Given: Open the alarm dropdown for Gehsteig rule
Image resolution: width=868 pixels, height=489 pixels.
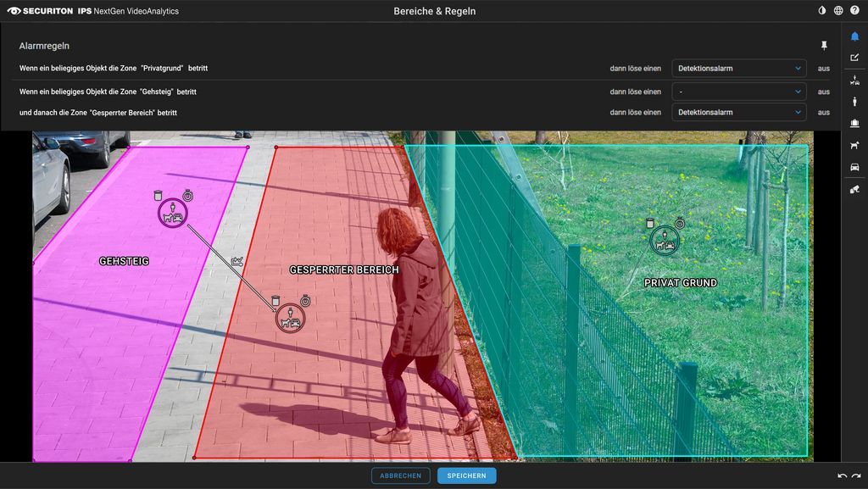Looking at the screenshot, I should pyautogui.click(x=738, y=91).
